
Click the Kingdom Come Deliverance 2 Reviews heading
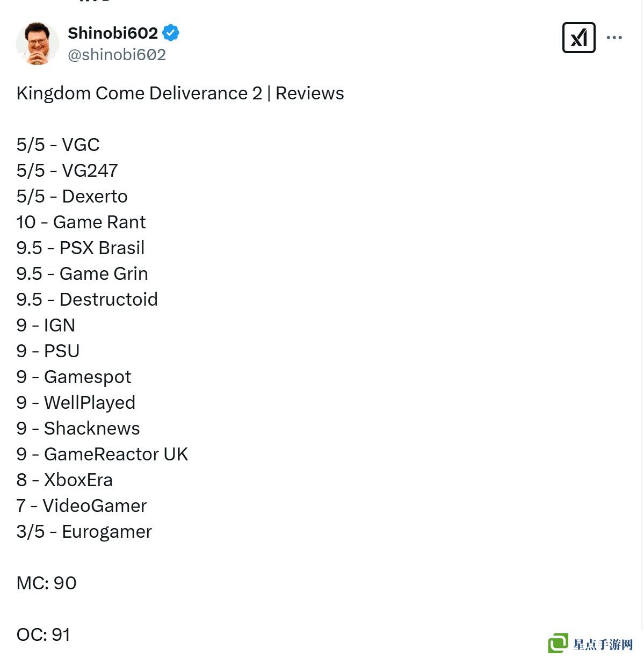click(x=180, y=93)
